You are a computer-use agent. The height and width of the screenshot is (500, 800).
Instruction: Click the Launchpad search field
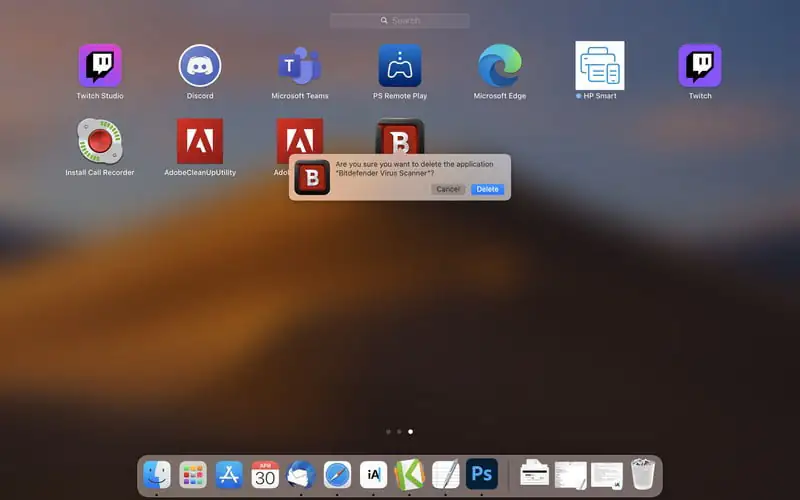[x=400, y=20]
